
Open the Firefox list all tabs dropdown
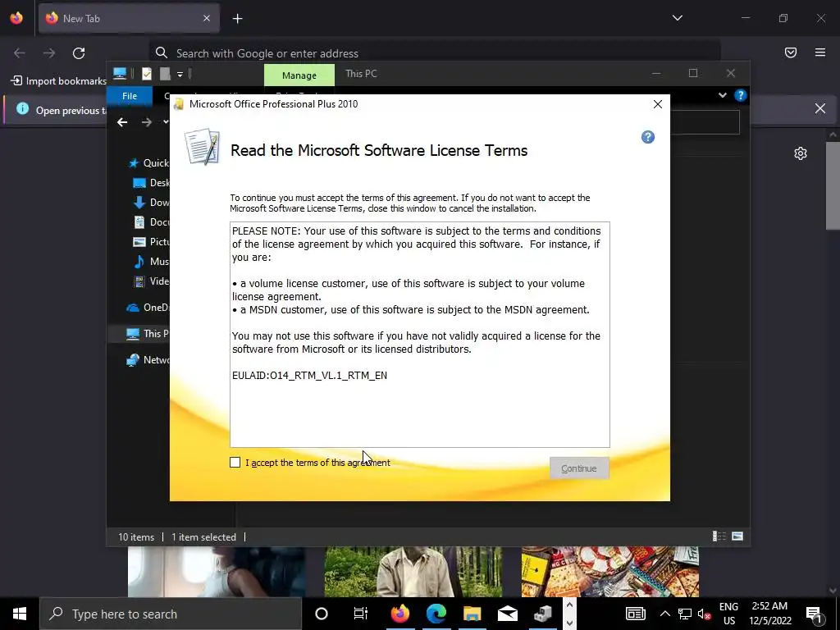[x=678, y=18]
